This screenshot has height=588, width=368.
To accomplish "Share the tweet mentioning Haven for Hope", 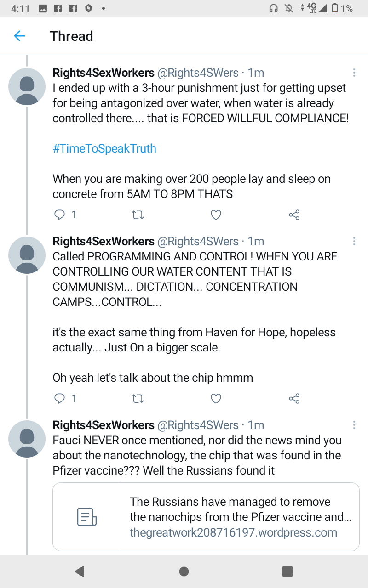I will (x=294, y=398).
